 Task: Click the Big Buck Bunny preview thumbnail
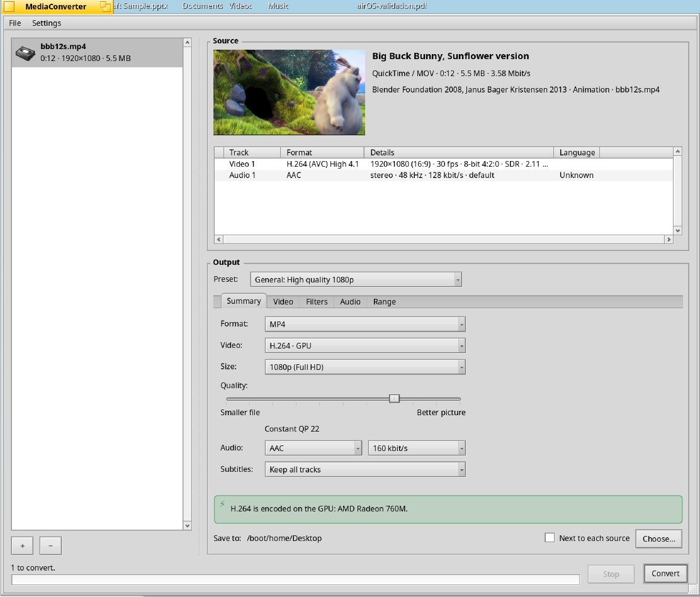tap(290, 92)
